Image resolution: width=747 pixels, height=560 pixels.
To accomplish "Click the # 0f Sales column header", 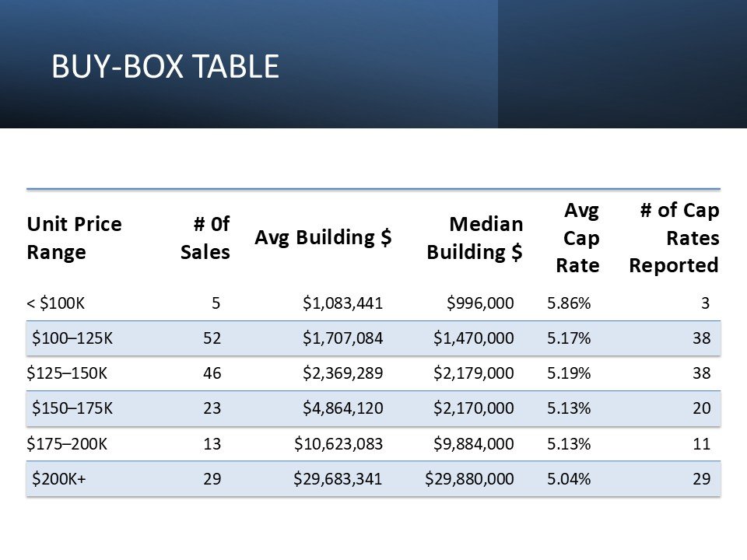I will click(x=205, y=238).
